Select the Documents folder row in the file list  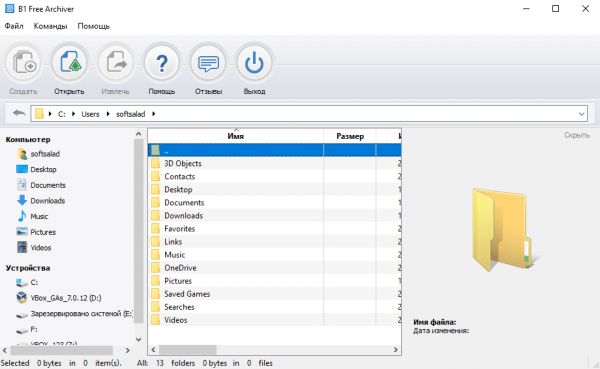click(274, 202)
